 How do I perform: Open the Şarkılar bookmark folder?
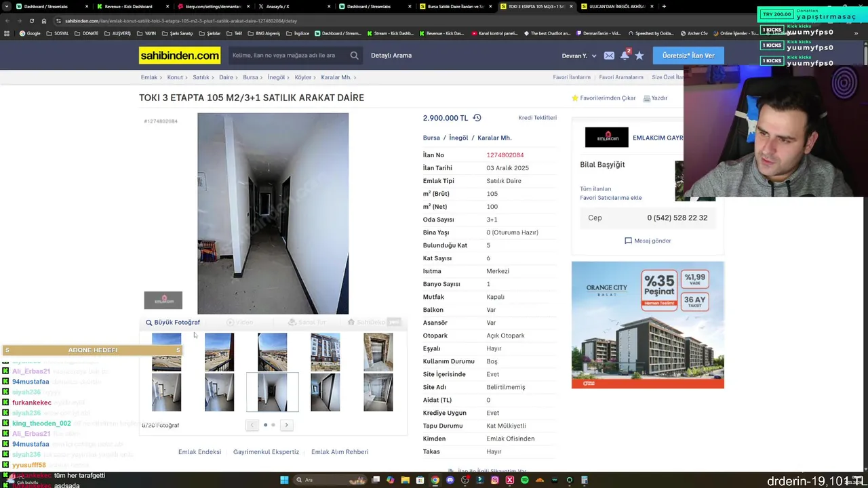210,33
